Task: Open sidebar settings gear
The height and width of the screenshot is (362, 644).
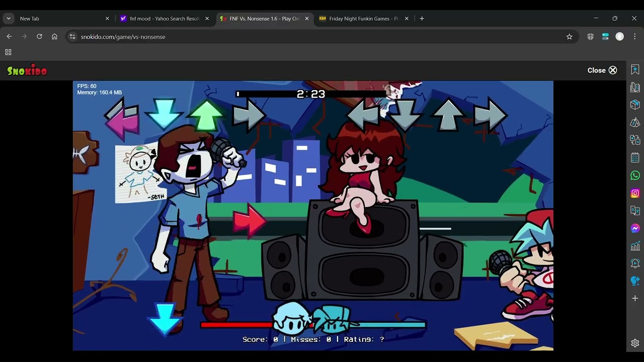Action: click(635, 343)
